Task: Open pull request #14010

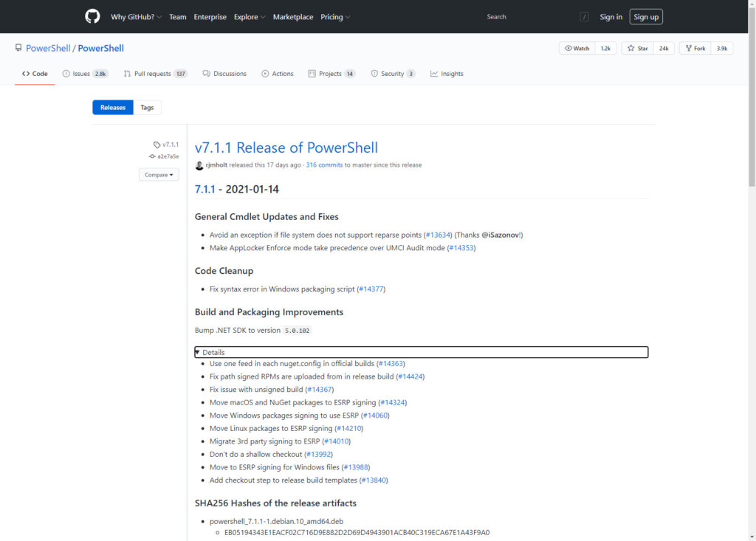Action: pyautogui.click(x=337, y=441)
